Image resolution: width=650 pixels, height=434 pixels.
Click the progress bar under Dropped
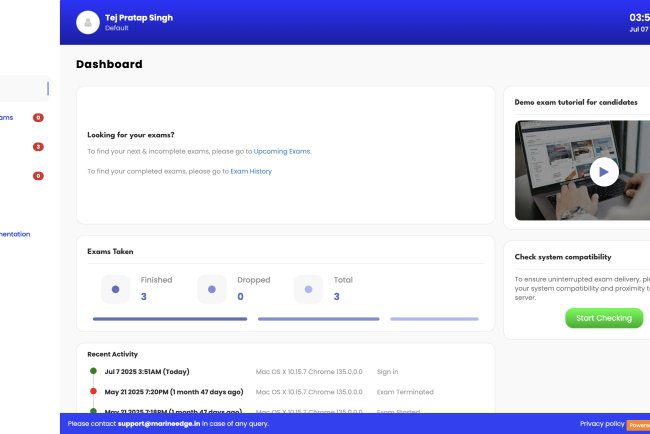(318, 319)
